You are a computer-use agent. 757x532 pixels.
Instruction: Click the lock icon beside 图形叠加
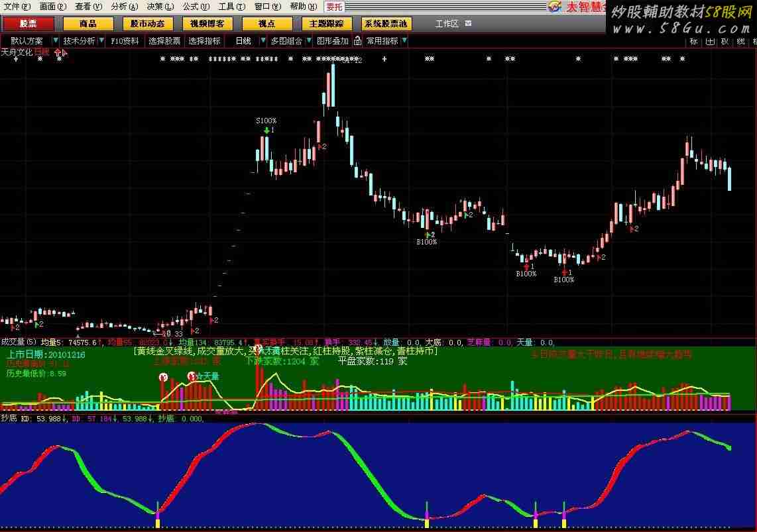[358, 41]
